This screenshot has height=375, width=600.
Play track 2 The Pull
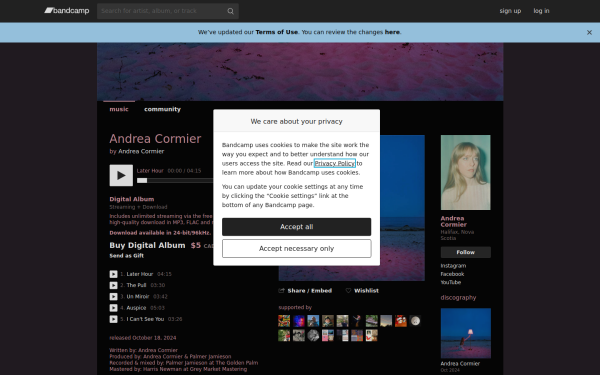[113, 285]
